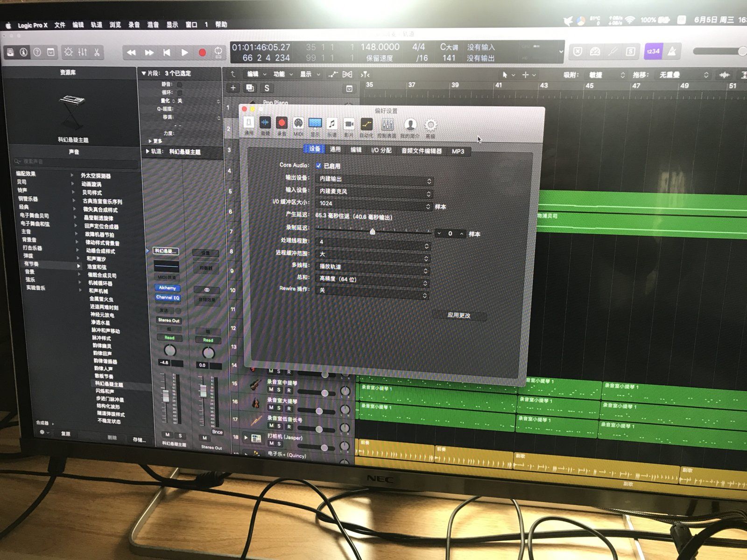Switch to the 音频文件编辑器 tab
Viewport: 747px width, 560px height.
pos(421,151)
